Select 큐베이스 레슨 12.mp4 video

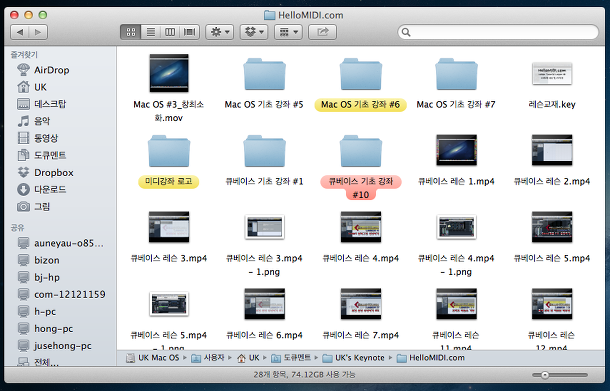coord(552,304)
